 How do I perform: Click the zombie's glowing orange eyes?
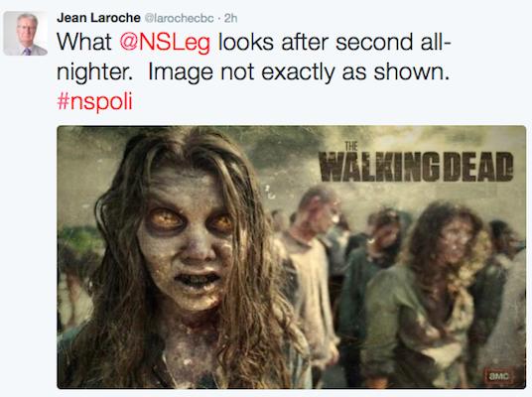pos(193,220)
